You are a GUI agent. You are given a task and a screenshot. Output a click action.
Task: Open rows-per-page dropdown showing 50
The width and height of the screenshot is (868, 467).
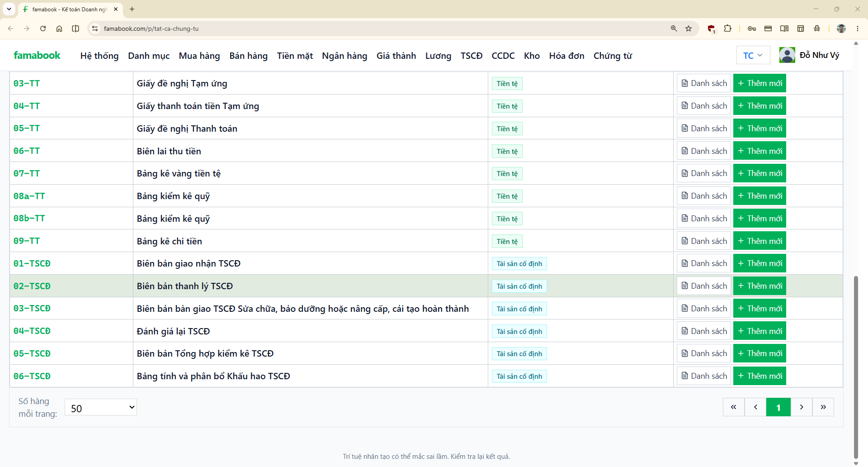pyautogui.click(x=101, y=407)
